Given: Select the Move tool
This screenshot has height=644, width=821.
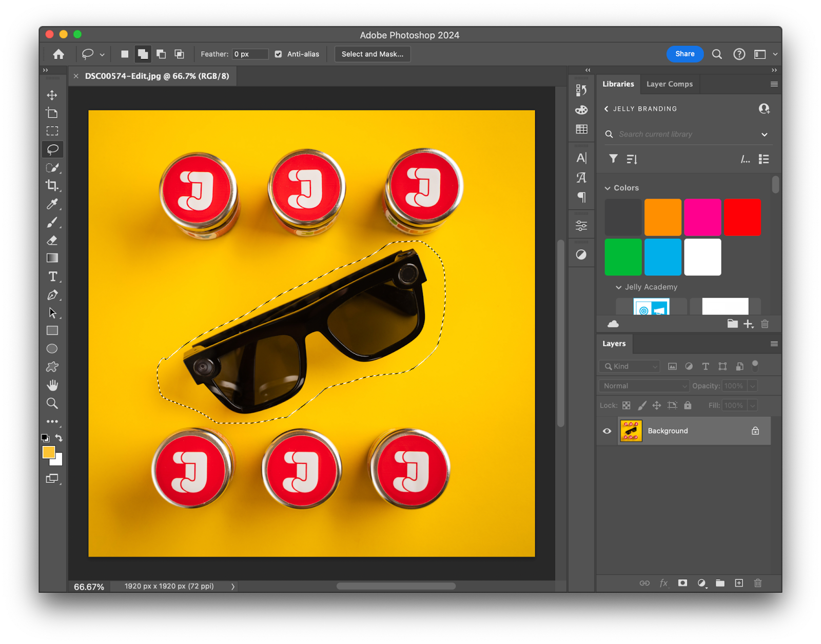Looking at the screenshot, I should point(52,95).
